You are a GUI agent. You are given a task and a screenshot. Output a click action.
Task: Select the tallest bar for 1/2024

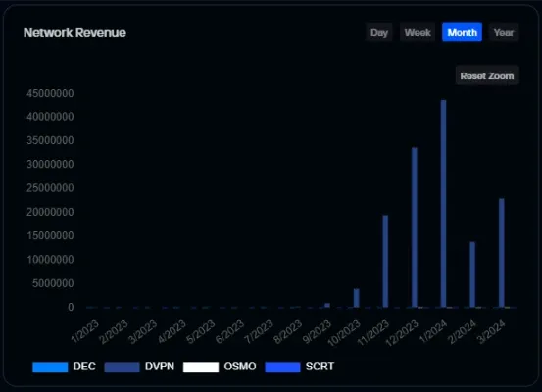point(443,204)
